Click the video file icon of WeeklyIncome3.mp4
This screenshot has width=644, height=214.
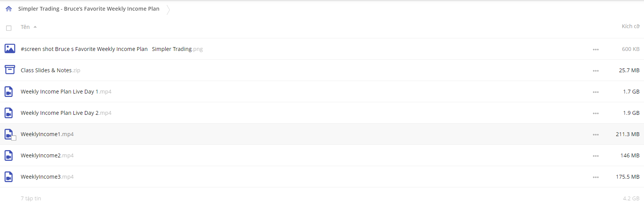tap(9, 177)
